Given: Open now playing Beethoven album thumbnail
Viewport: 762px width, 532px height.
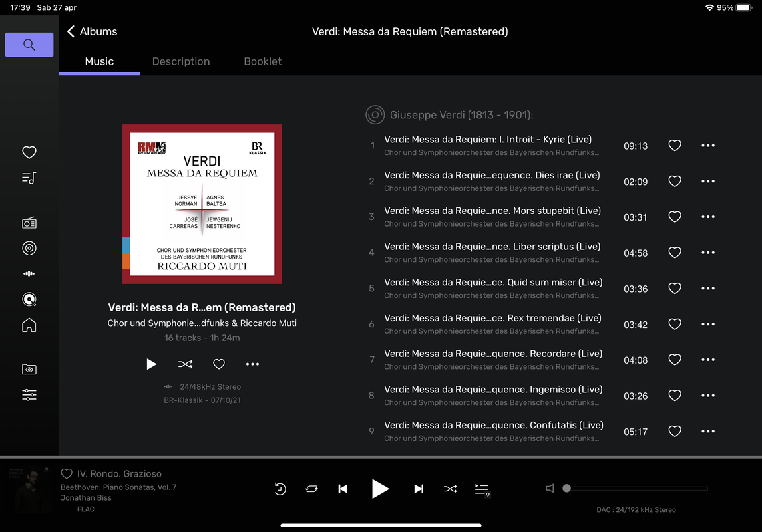Looking at the screenshot, I should click(30, 489).
